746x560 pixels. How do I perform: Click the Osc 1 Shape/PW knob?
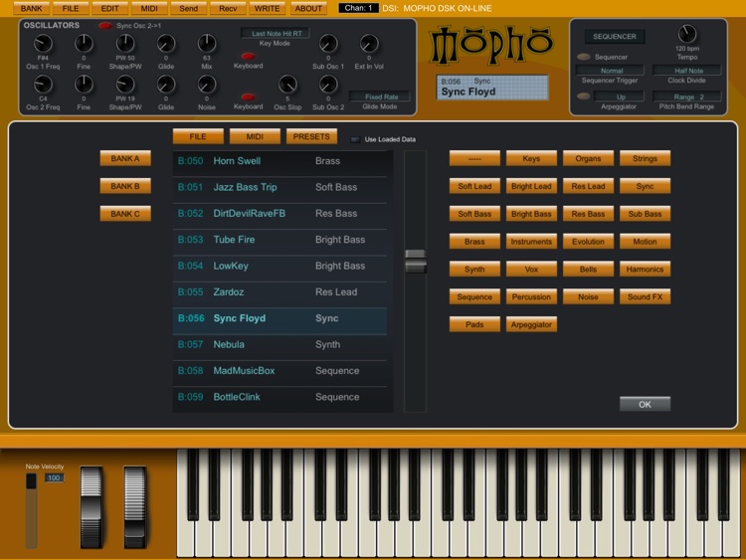click(125, 44)
